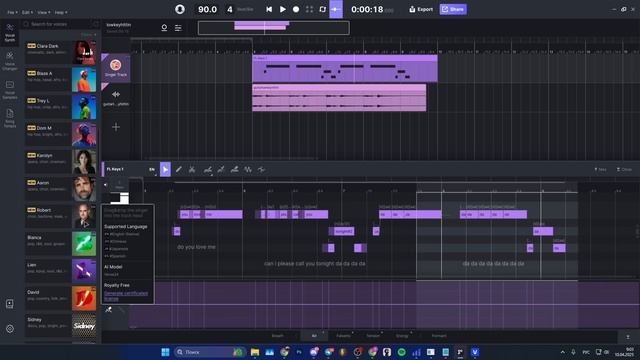Click the round profile icon left of tempo
Viewport: 640px width, 360px height.
(180, 9)
